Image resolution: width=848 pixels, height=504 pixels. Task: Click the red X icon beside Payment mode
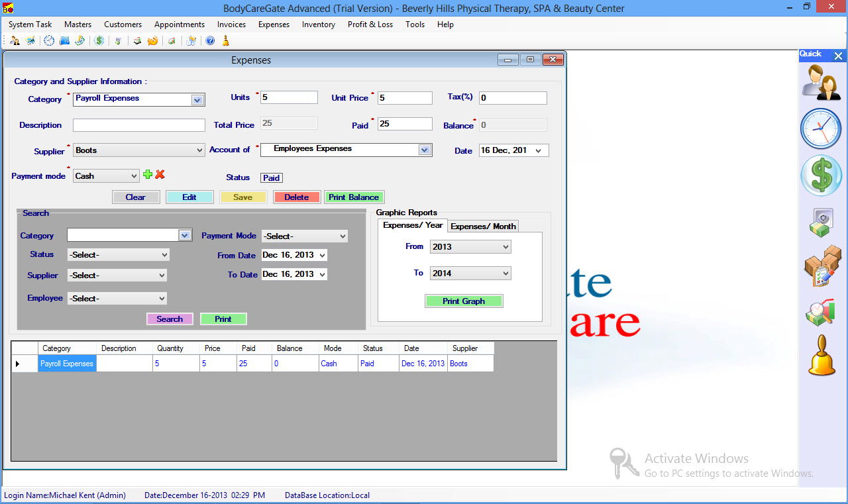[x=160, y=175]
